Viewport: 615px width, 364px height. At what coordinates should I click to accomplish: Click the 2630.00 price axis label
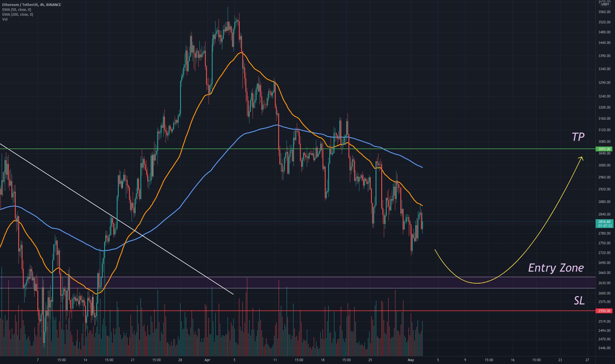604,283
